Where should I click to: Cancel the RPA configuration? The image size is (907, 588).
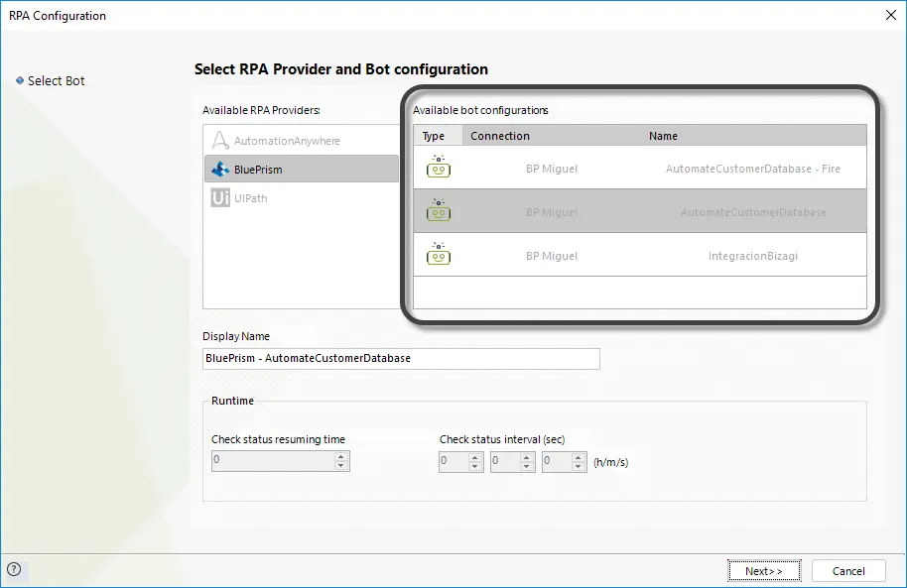pyautogui.click(x=848, y=571)
